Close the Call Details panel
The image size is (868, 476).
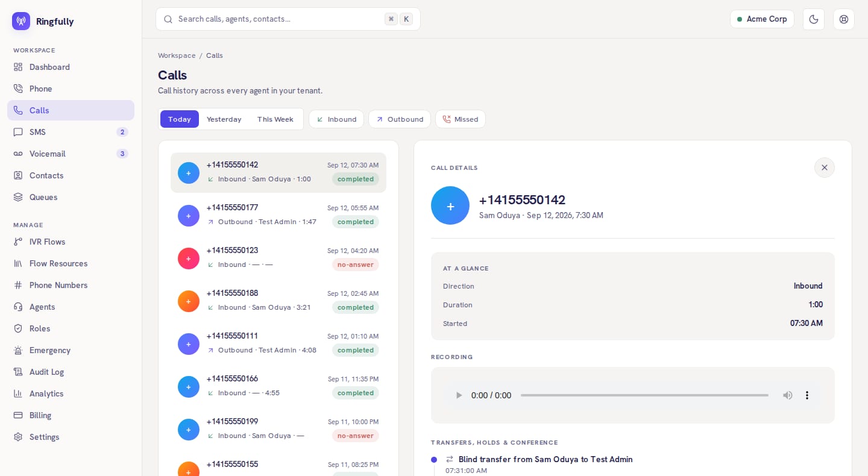coord(825,168)
